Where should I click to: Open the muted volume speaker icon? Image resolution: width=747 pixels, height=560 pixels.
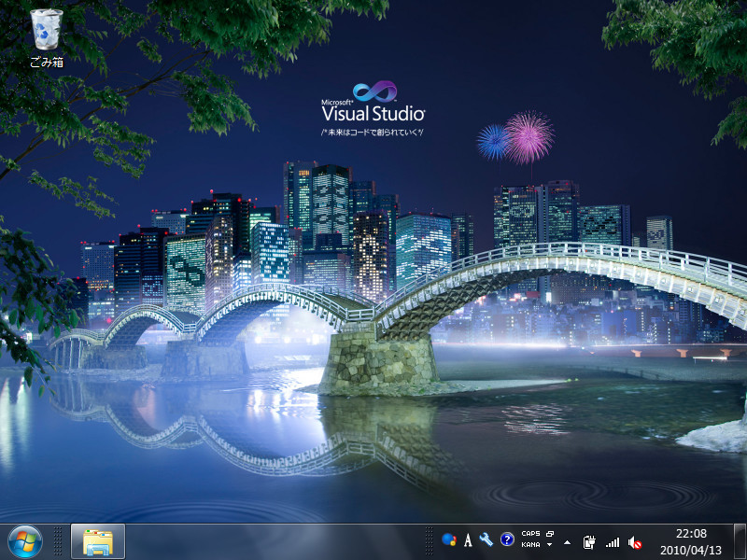[x=635, y=542]
